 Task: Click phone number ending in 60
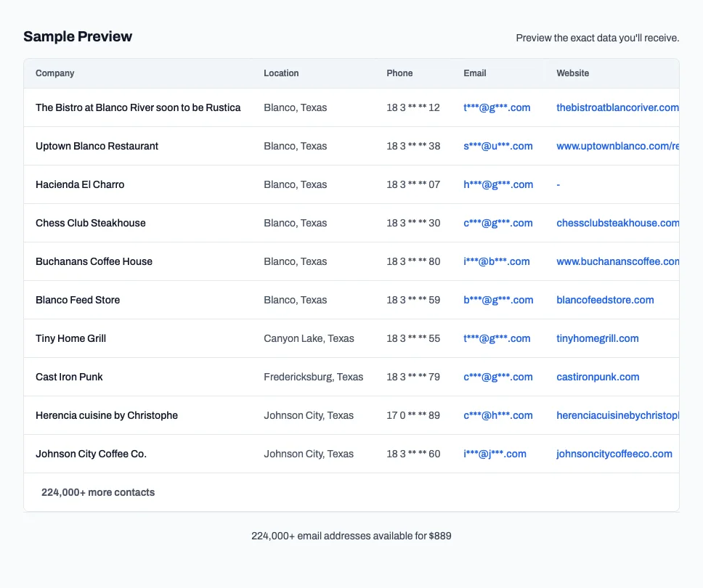[413, 454]
